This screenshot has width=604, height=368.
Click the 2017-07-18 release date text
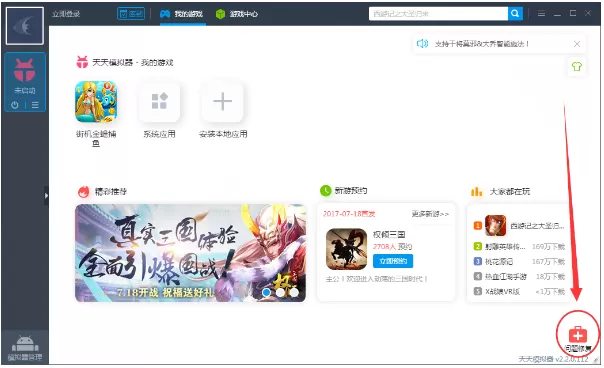pos(349,214)
